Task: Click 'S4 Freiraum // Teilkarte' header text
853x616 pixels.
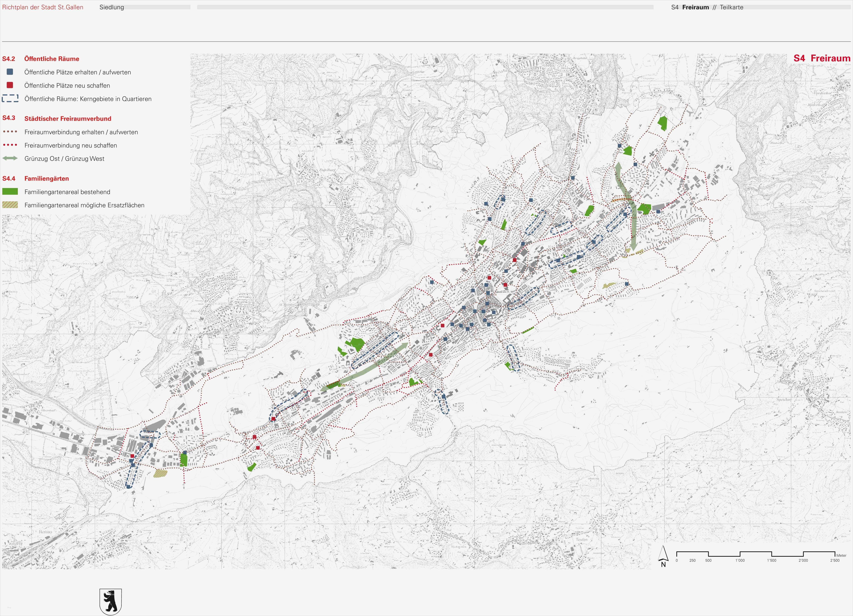Action: coord(707,7)
